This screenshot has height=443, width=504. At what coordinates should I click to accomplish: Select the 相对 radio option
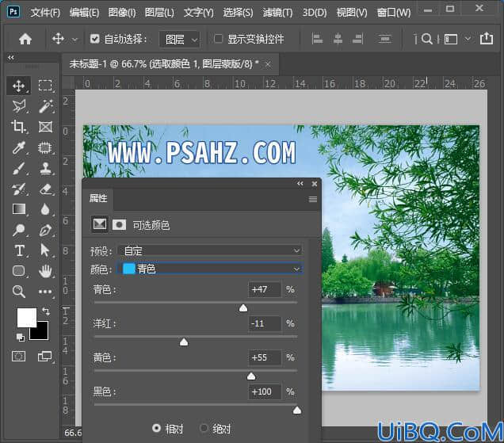coord(157,428)
